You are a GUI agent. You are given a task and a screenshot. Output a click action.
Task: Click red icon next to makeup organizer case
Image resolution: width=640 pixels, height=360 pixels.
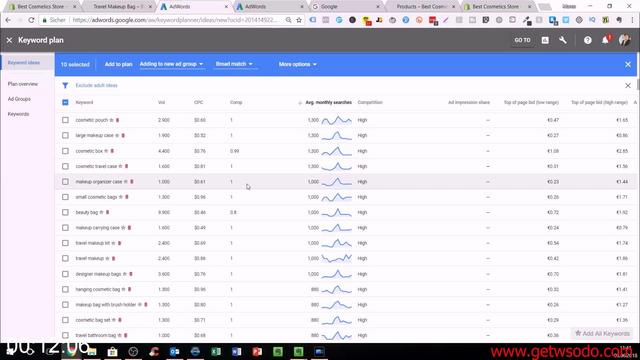click(132, 182)
